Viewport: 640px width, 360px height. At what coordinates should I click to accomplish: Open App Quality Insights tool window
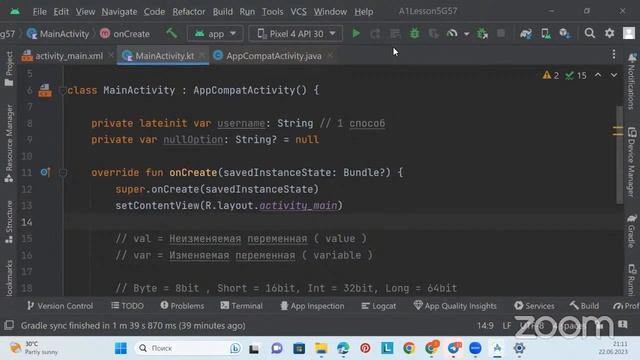(455, 306)
